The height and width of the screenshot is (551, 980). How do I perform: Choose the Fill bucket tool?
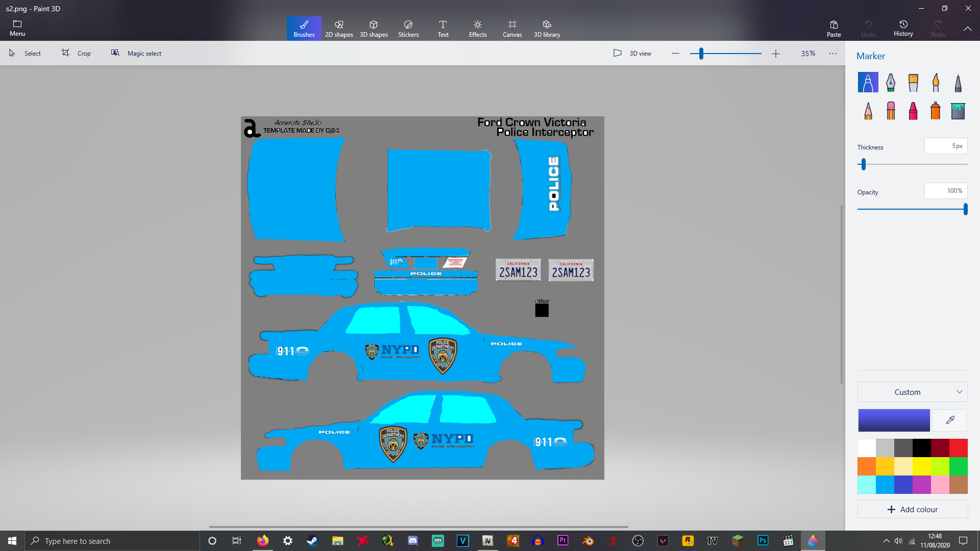pos(958,111)
